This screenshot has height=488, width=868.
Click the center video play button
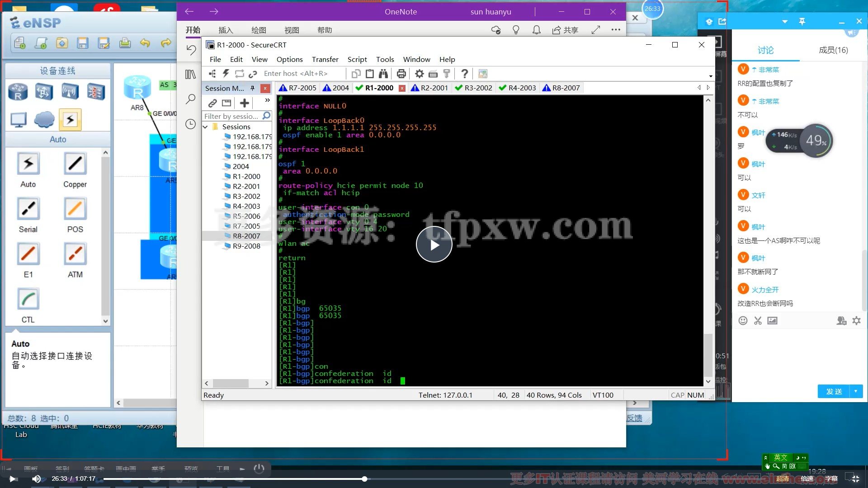coord(434,244)
